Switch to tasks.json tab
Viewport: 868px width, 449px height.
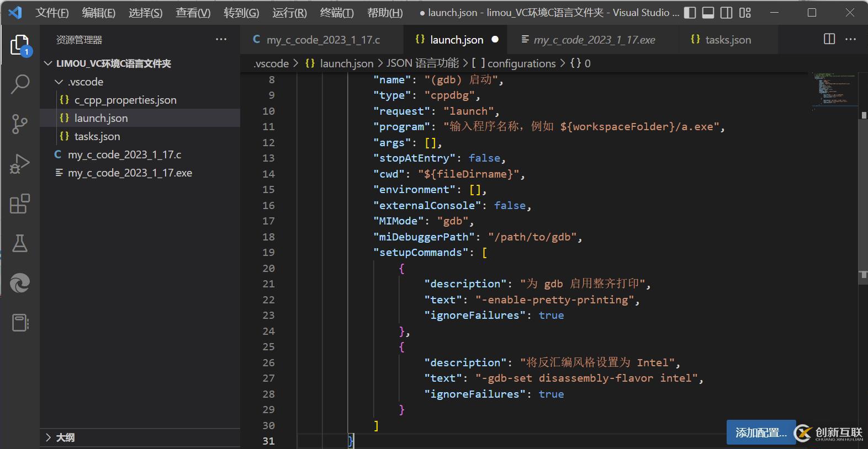pyautogui.click(x=728, y=39)
